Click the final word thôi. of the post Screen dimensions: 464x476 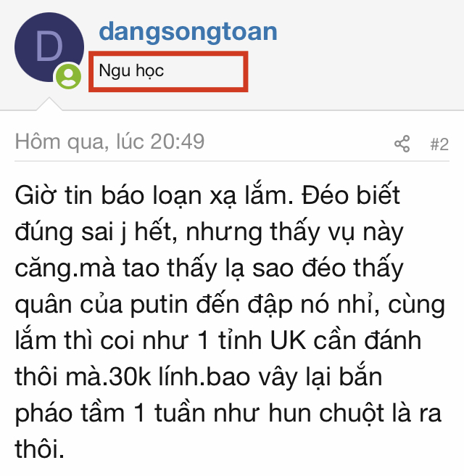pos(39,449)
